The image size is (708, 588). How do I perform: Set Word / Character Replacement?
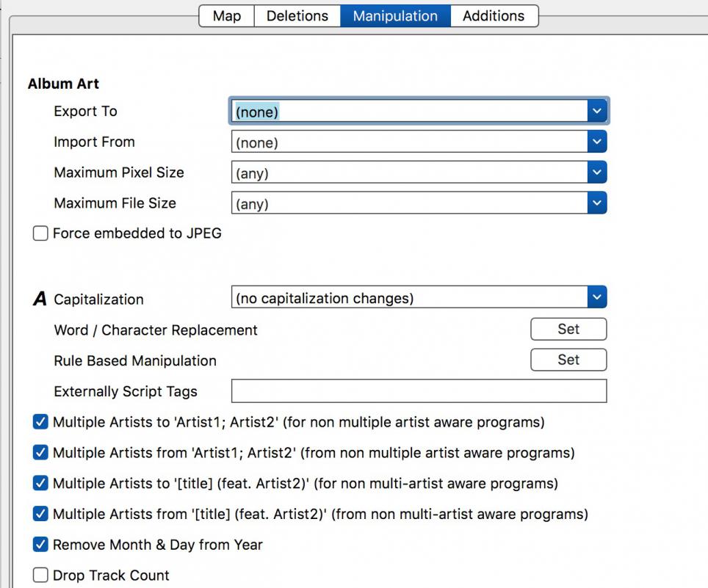click(x=568, y=329)
